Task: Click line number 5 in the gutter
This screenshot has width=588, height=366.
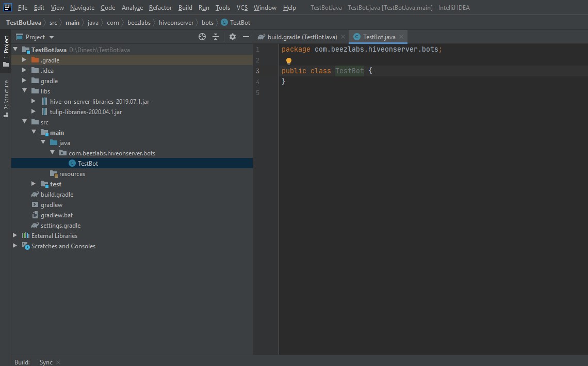Action: [x=257, y=93]
